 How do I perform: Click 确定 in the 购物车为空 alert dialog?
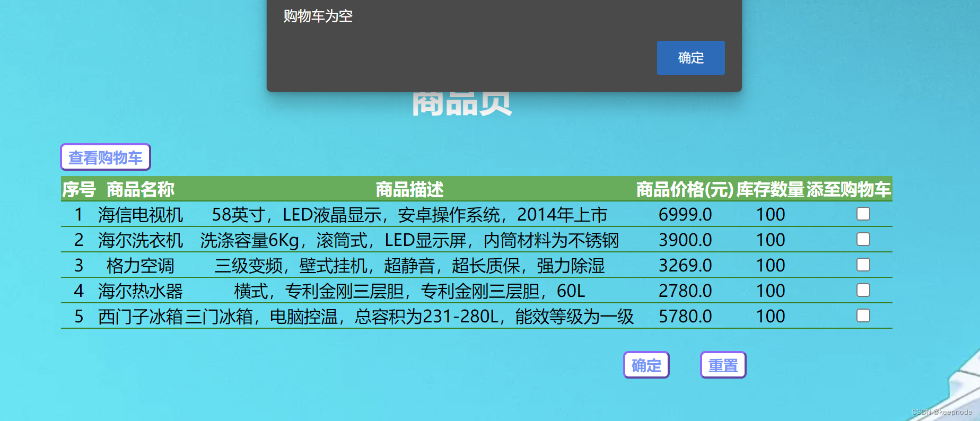click(x=690, y=58)
